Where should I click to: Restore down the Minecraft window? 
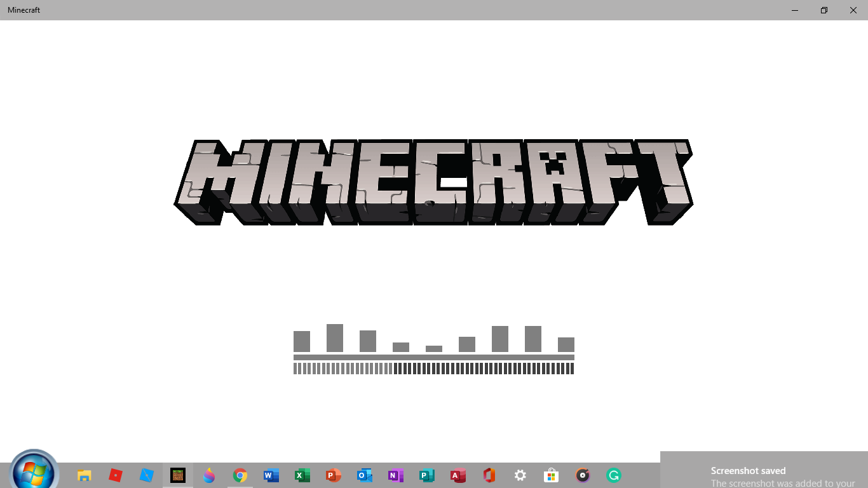pyautogui.click(x=824, y=10)
